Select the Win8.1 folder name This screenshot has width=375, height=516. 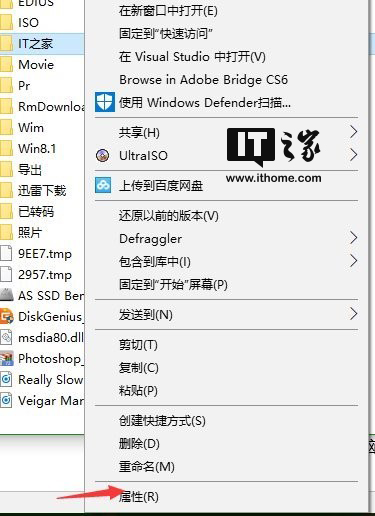(37, 149)
